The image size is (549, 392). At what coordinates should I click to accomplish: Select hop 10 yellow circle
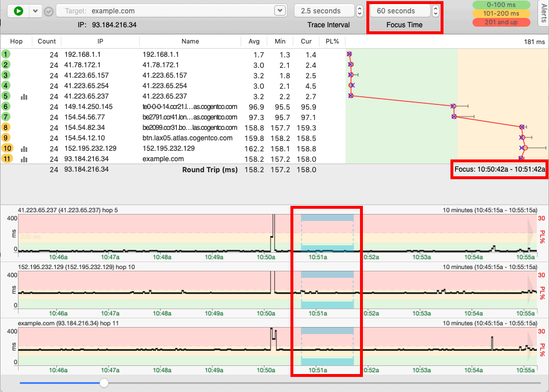coord(8,148)
